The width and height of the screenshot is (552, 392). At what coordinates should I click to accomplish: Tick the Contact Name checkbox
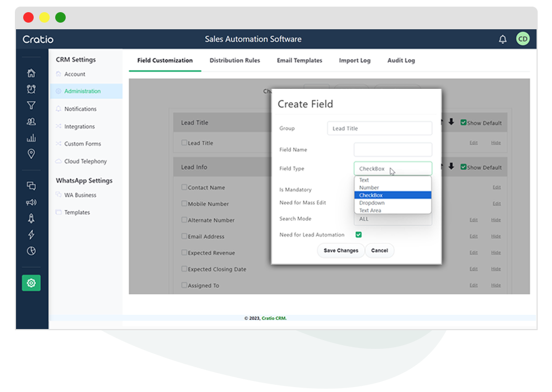point(184,187)
